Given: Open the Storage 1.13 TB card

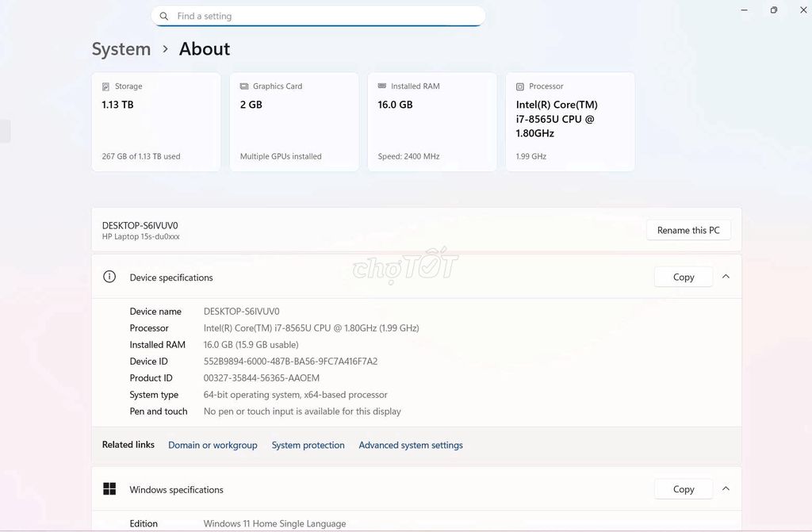Looking at the screenshot, I should (x=156, y=122).
